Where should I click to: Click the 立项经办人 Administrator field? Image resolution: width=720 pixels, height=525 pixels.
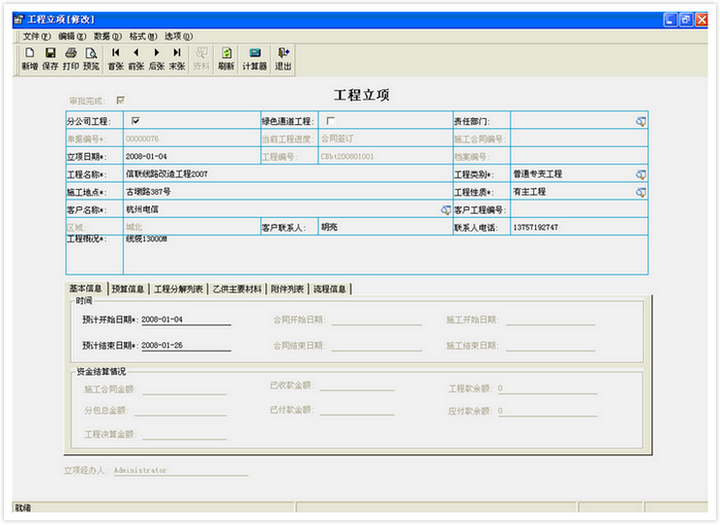click(x=181, y=470)
